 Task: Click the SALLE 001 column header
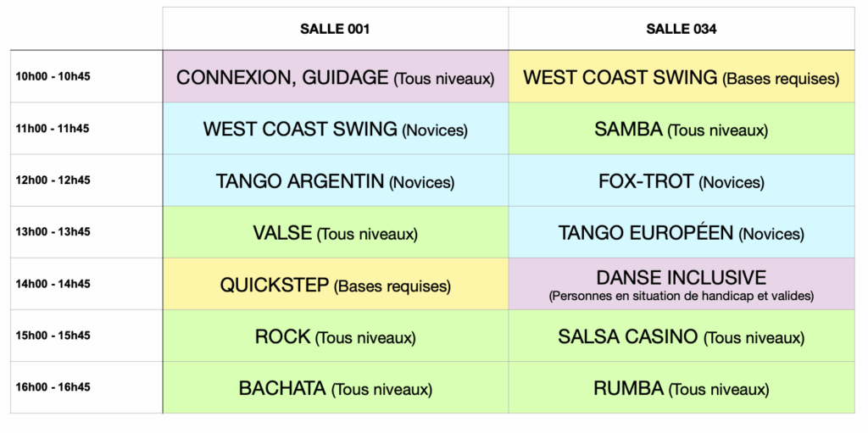coord(335,29)
